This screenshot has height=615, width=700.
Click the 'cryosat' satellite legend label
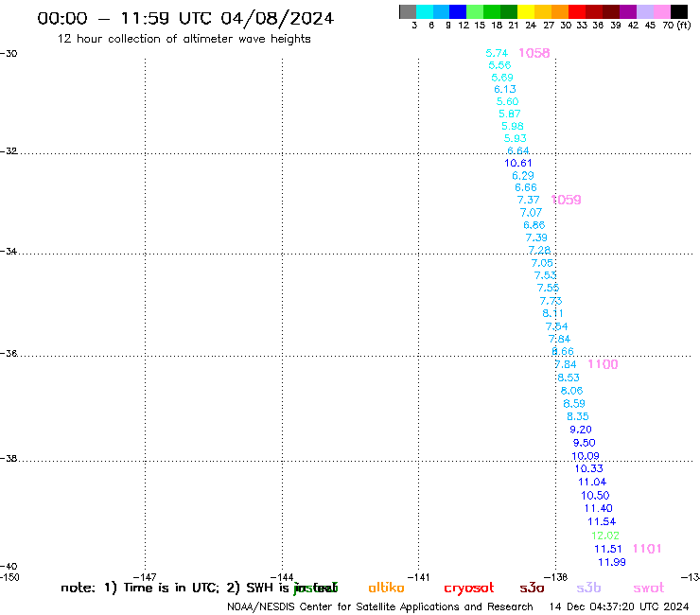point(469,588)
